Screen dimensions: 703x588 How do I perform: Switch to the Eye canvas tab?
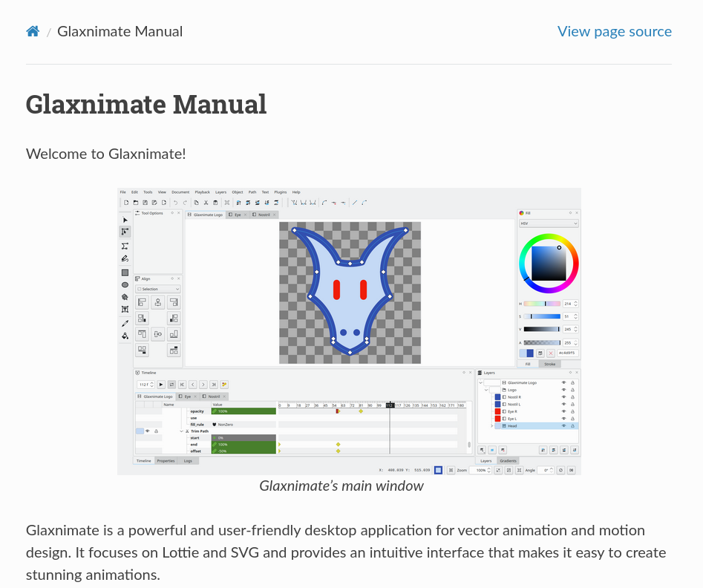(238, 215)
